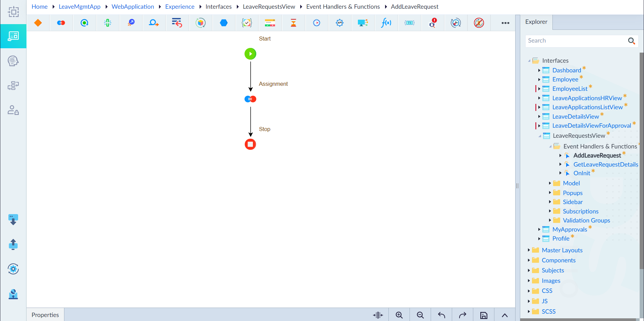Go to Home breadcrumb
The height and width of the screenshot is (321, 644).
(x=40, y=7)
